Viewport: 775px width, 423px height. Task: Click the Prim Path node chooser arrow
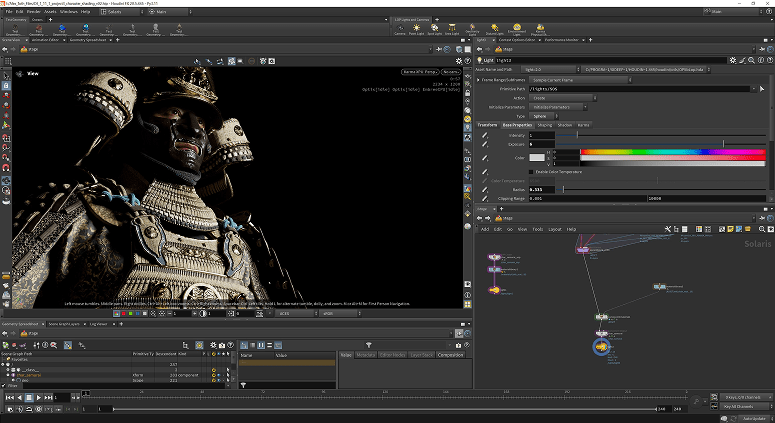tap(762, 89)
